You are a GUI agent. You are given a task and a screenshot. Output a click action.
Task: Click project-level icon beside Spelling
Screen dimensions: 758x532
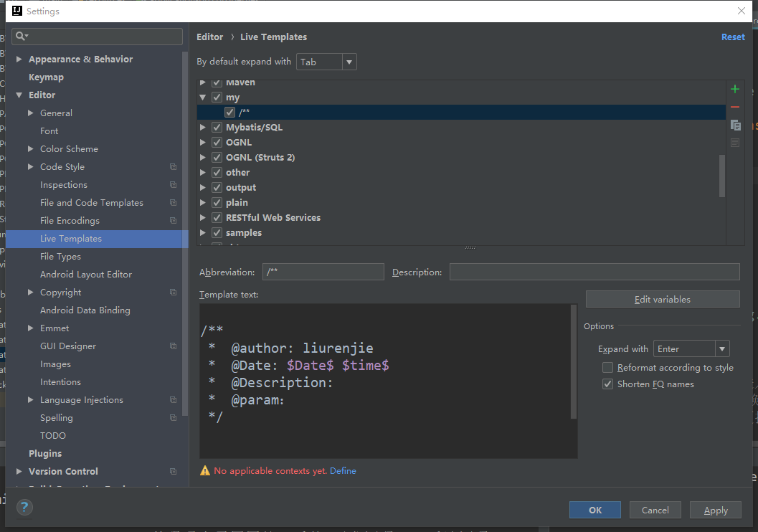[x=173, y=417]
